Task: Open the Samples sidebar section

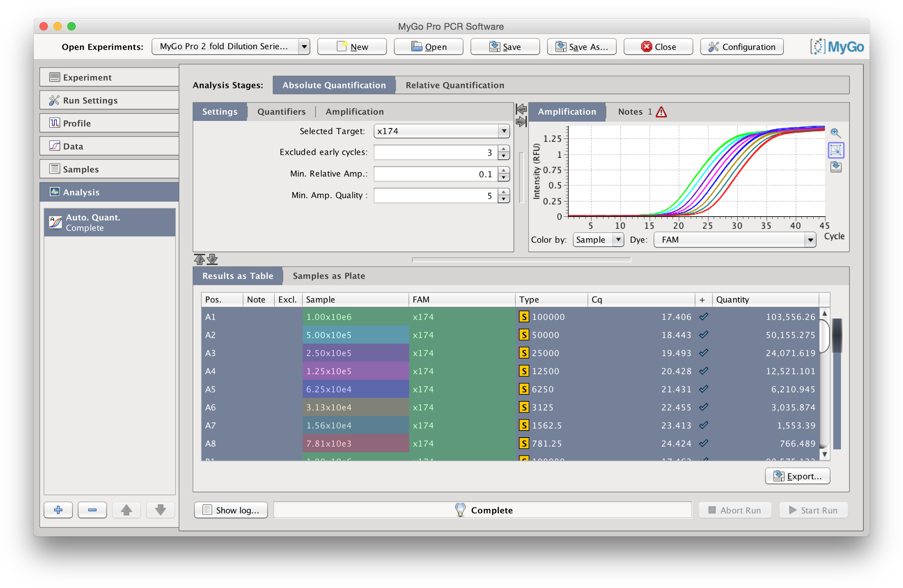Action: 109,169
